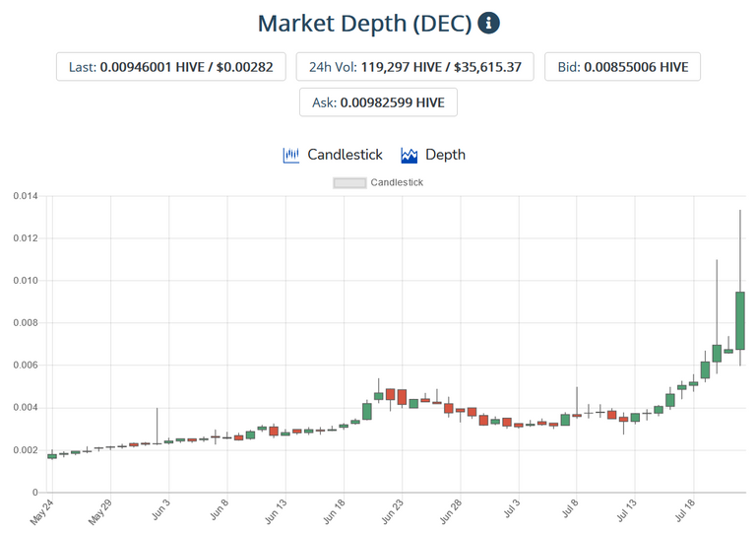Click the 0.010 y-axis label

tap(25, 281)
